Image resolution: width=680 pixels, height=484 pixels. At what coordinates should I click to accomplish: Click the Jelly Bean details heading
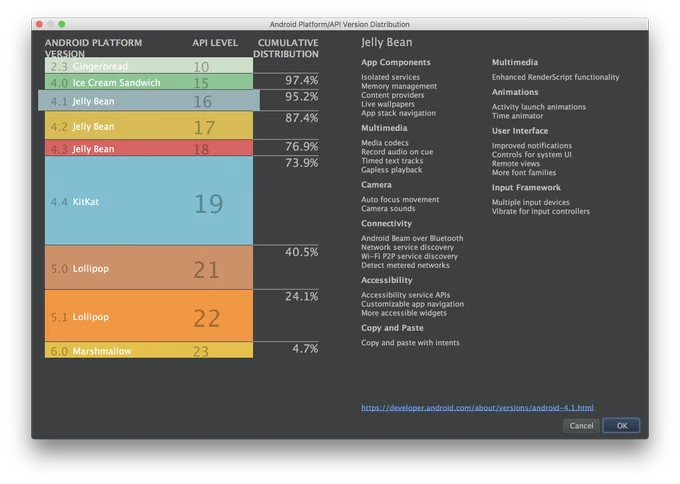(386, 43)
